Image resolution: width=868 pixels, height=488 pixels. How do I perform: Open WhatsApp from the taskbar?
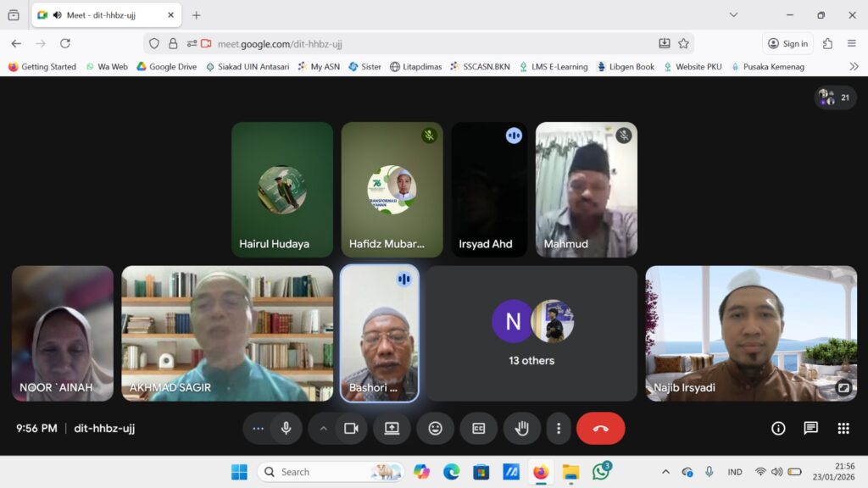pos(601,472)
